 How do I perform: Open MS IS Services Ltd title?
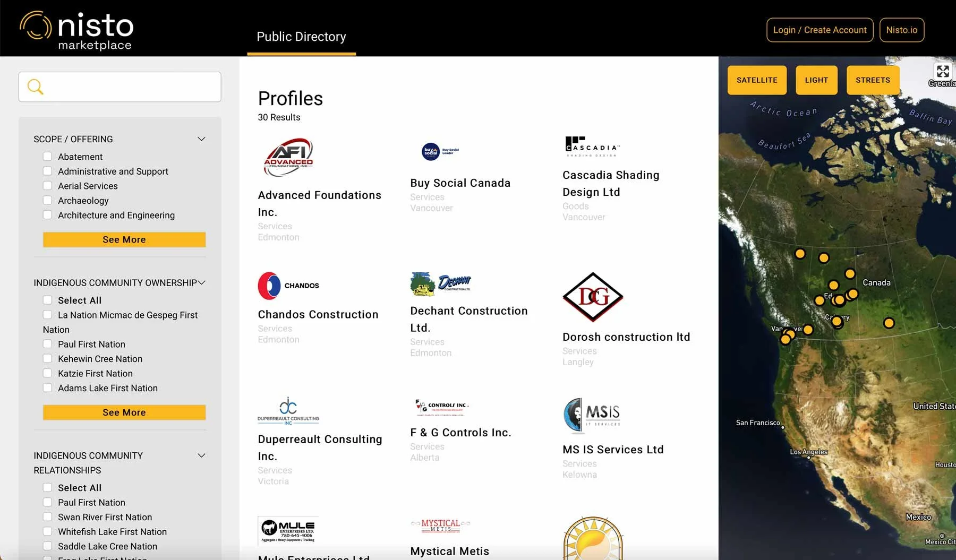613,450
